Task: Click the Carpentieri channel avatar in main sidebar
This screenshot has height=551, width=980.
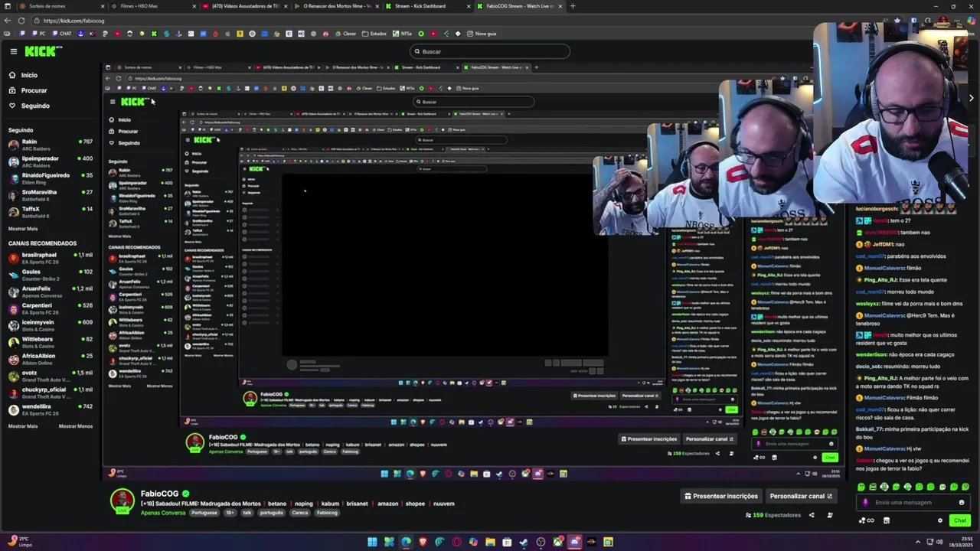Action: (14, 308)
